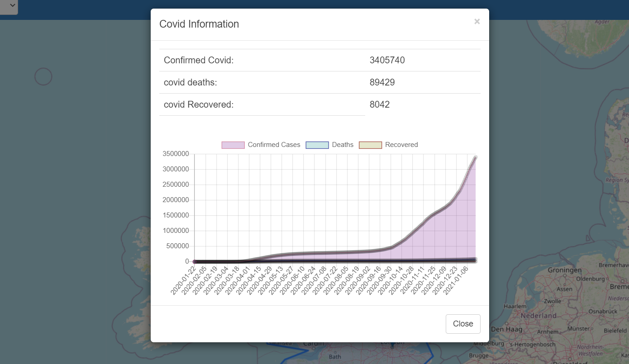This screenshot has height=364, width=629.
Task: Toggle the Recovered legend label
Action: click(x=401, y=145)
